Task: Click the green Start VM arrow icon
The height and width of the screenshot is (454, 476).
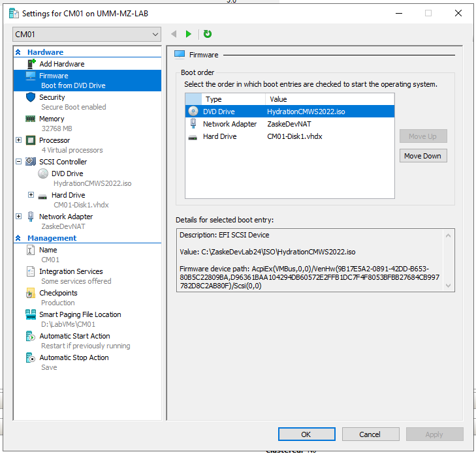Action: (x=189, y=34)
